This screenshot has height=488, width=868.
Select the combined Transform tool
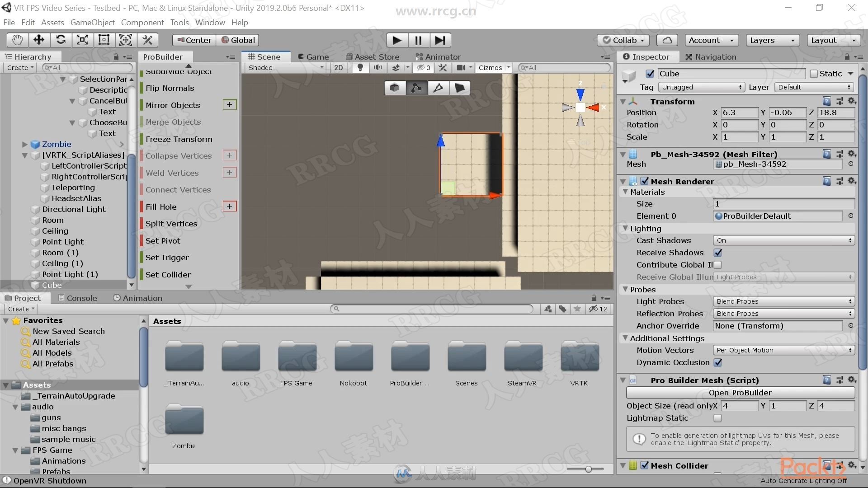pyautogui.click(x=126, y=40)
